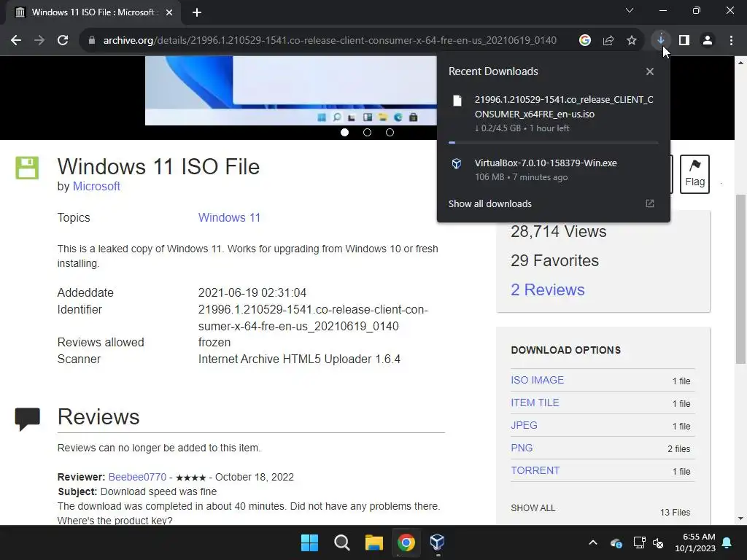Click the green software floppy icon
This screenshot has width=747, height=560.
pos(27,168)
